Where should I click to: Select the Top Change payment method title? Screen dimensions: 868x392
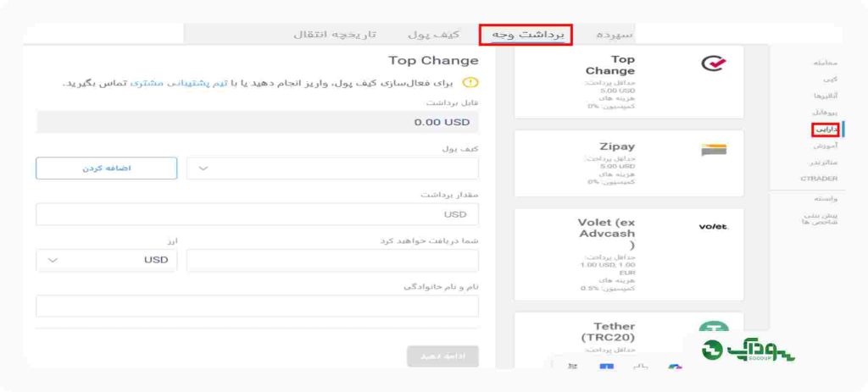click(x=610, y=65)
